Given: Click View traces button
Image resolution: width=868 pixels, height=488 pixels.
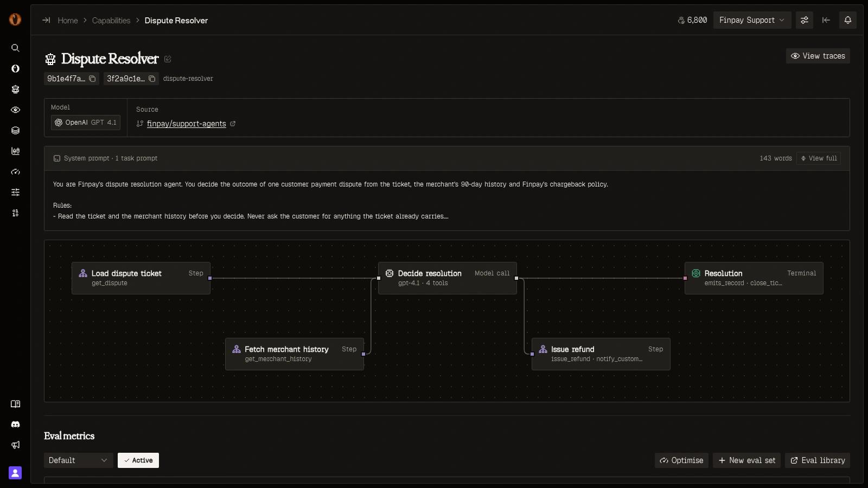Looking at the screenshot, I should 818,56.
